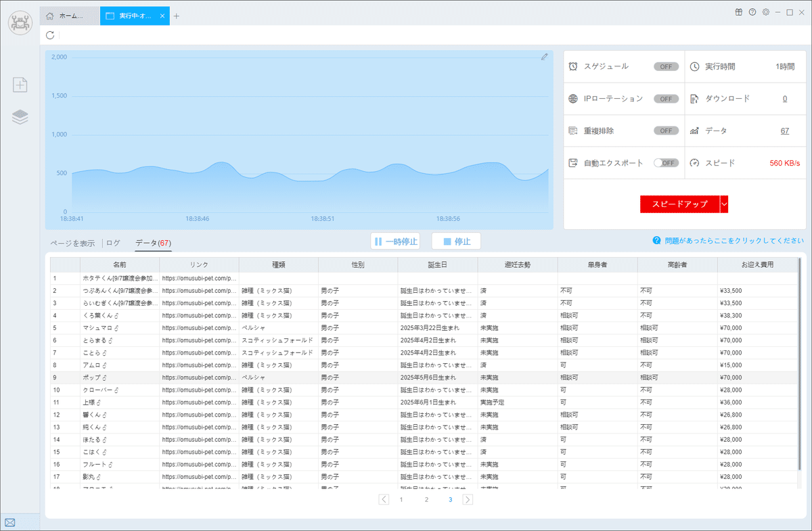Click the 名前 column header

[120, 264]
